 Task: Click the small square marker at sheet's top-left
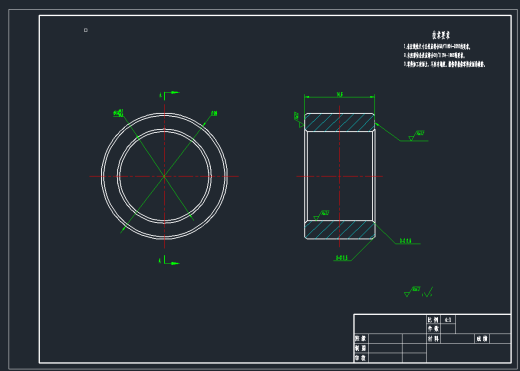pos(86,30)
